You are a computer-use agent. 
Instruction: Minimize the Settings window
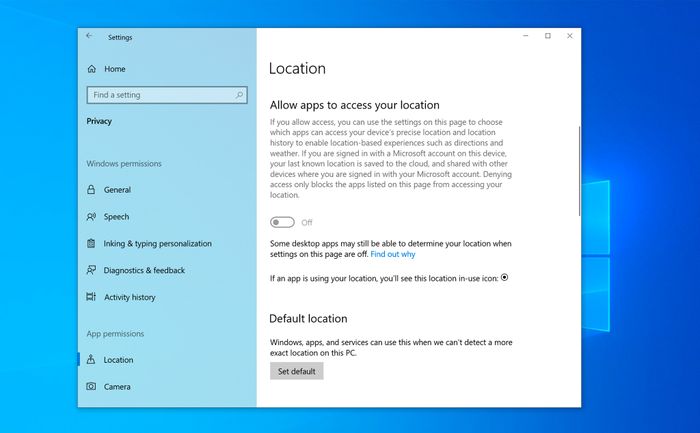coord(525,36)
